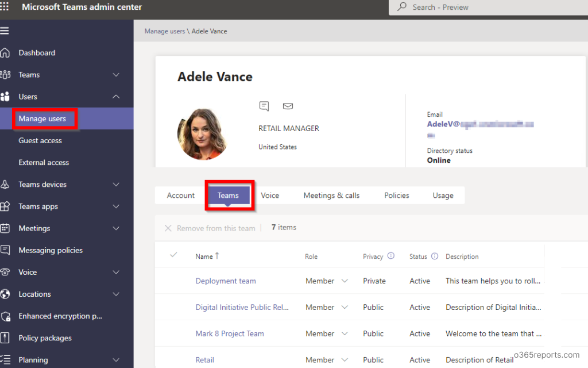Switch to the Account tab
The height and width of the screenshot is (368, 588).
[x=180, y=195]
